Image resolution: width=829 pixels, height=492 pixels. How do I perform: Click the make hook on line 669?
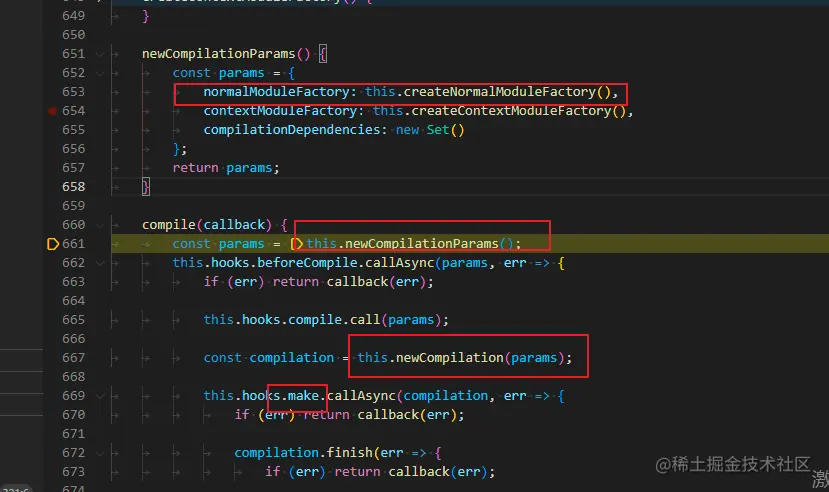[x=303, y=396]
